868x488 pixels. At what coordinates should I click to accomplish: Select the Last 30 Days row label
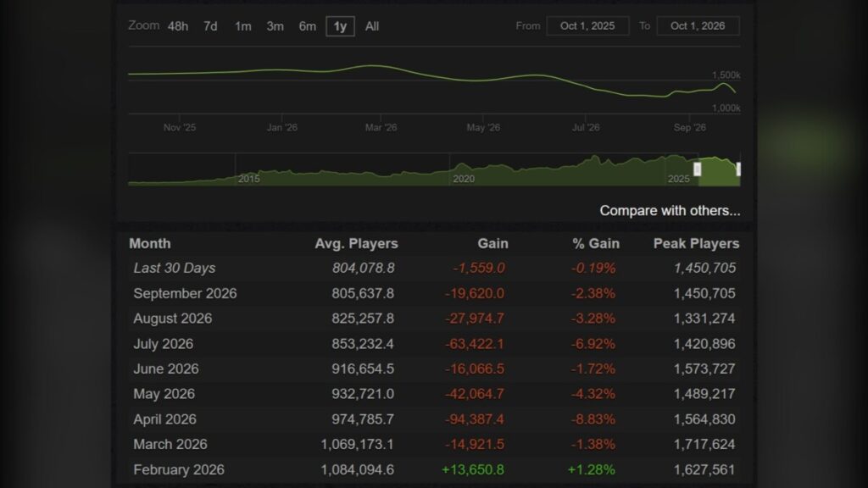tap(175, 269)
